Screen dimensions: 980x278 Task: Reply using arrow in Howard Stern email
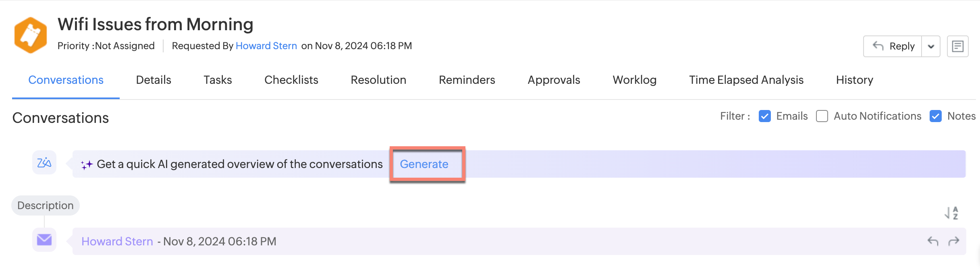click(x=933, y=241)
